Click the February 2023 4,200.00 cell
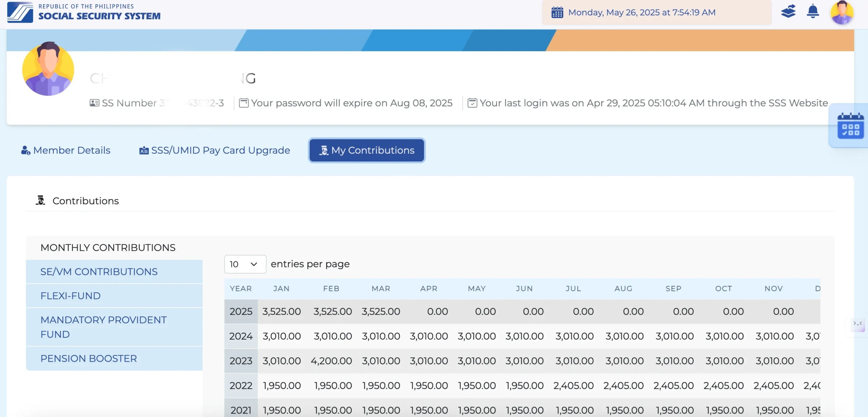The width and height of the screenshot is (868, 417). [x=331, y=361]
